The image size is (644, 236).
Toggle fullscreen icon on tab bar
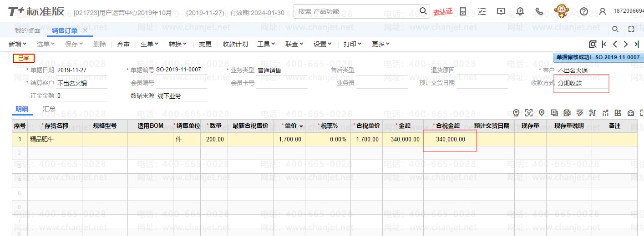[x=631, y=30]
